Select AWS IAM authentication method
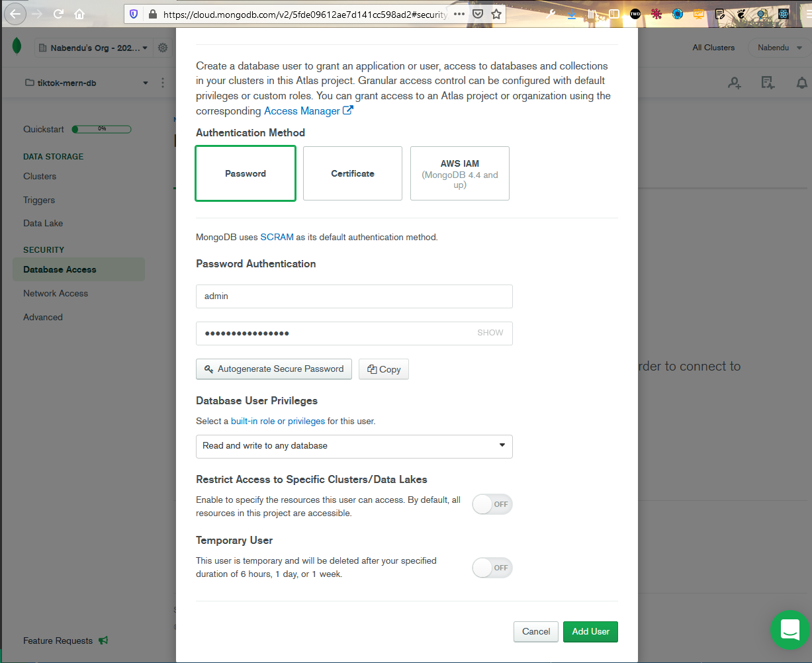This screenshot has height=663, width=812. pyautogui.click(x=460, y=173)
